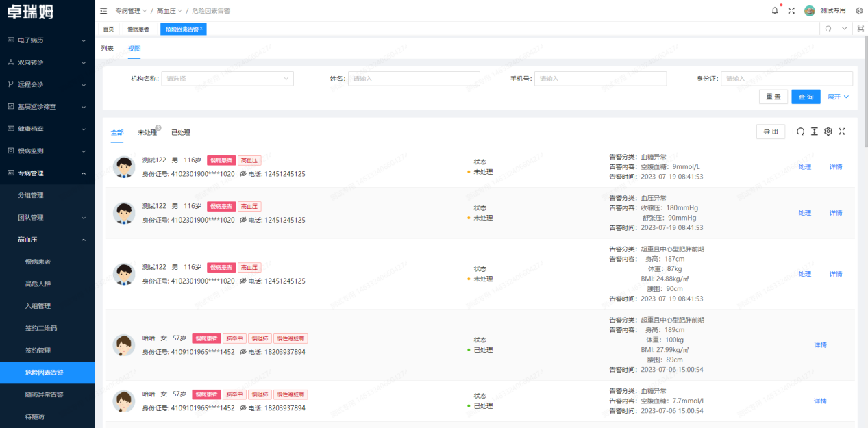Viewport: 868px width, 428px height.
Task: Click the tab bar maximize content icon
Action: coord(860,29)
